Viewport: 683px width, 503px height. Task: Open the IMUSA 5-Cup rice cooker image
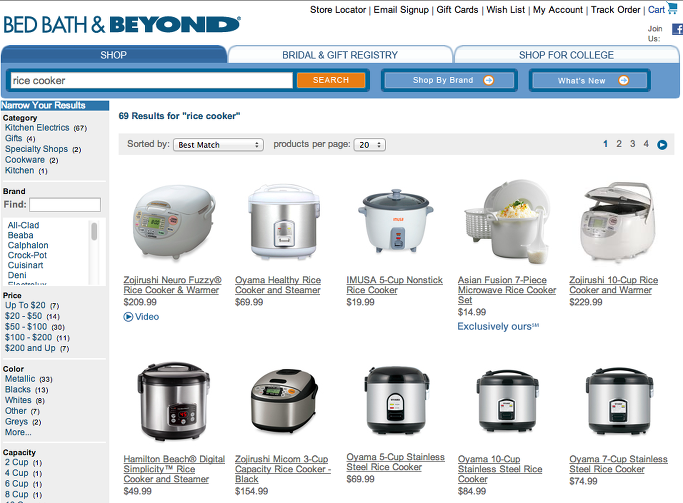[396, 221]
